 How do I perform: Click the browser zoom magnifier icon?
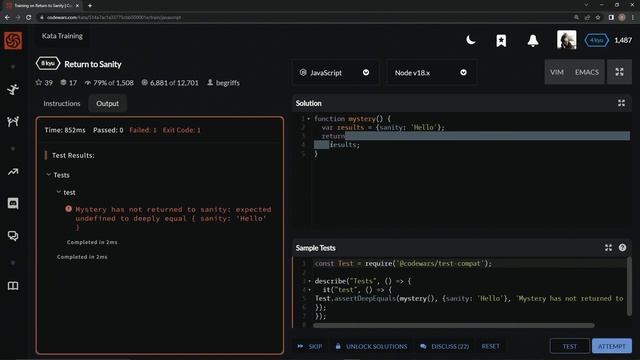tap(576, 18)
